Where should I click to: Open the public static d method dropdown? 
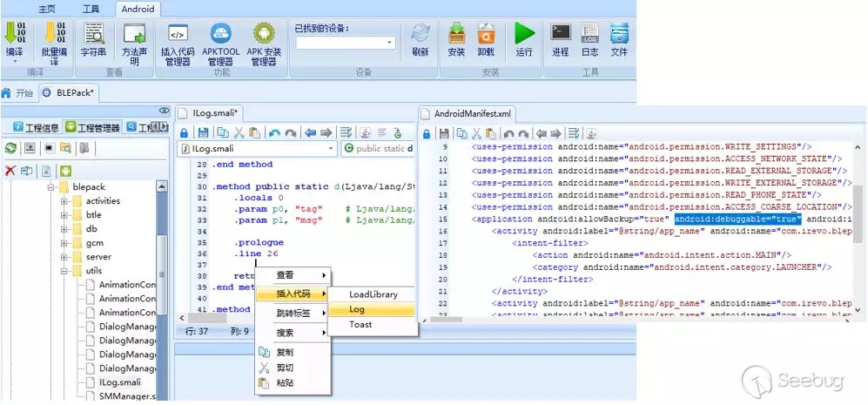pos(378,148)
